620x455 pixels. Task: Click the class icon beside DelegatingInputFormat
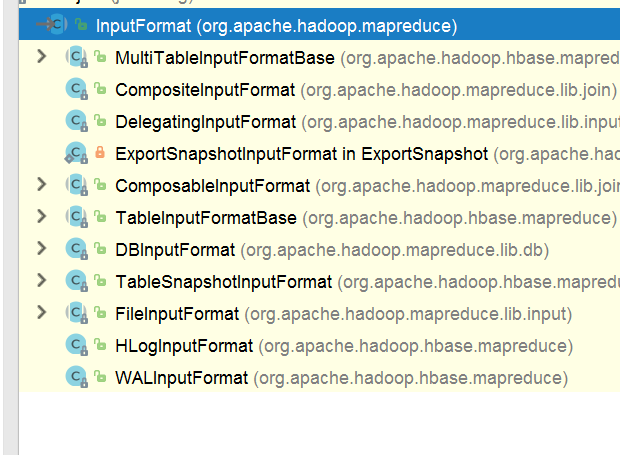tap(77, 121)
